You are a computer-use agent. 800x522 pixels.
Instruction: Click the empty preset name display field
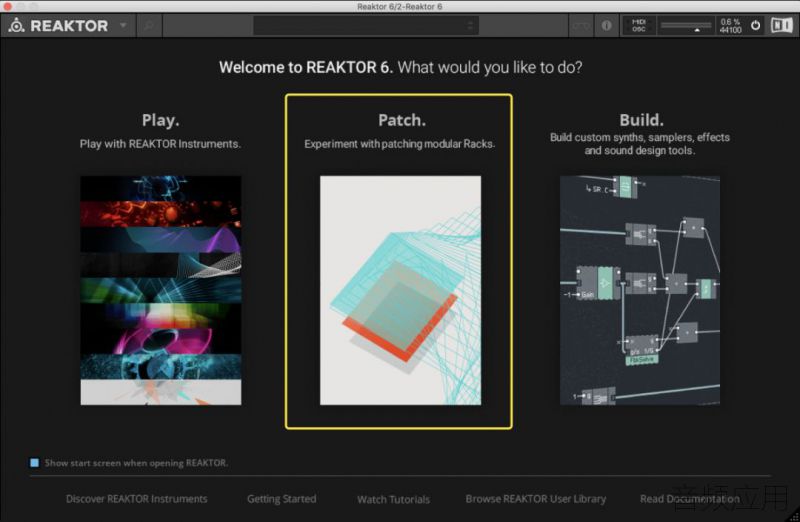[366, 26]
